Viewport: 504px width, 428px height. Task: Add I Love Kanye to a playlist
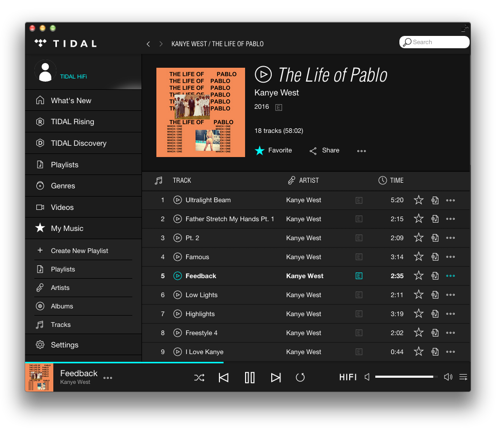tap(435, 352)
